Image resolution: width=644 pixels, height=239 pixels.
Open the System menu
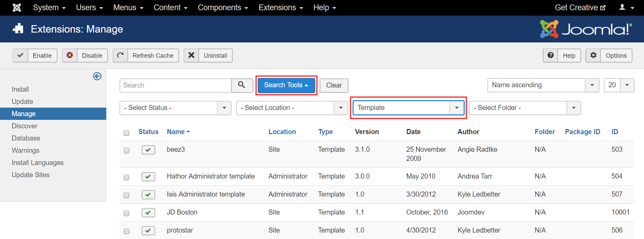[49, 7]
